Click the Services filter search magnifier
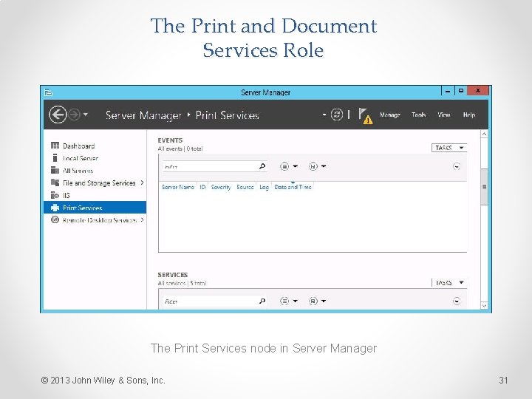 (262, 301)
